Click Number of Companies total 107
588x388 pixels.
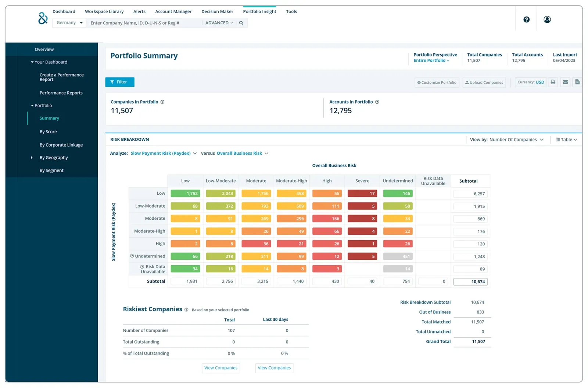[231, 331]
